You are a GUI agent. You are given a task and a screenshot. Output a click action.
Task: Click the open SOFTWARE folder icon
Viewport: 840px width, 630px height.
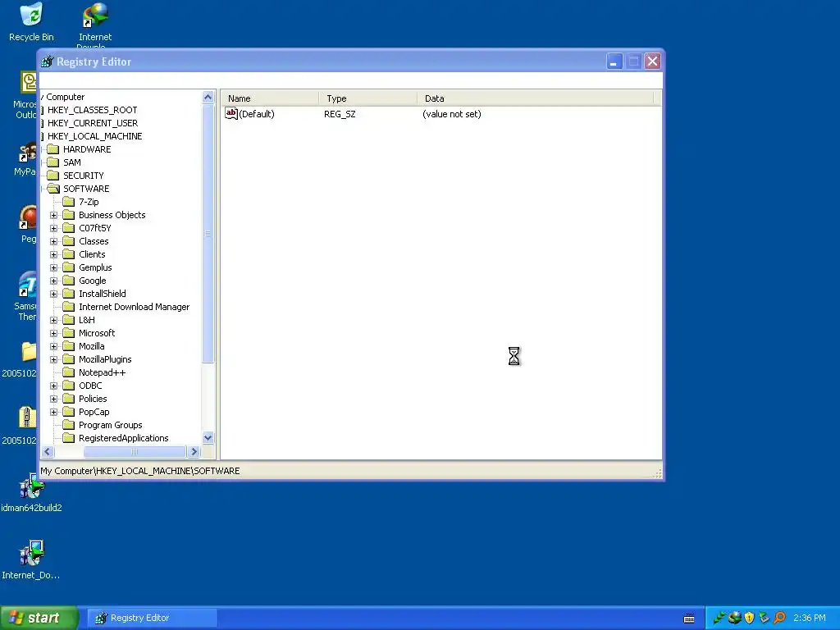pos(53,189)
